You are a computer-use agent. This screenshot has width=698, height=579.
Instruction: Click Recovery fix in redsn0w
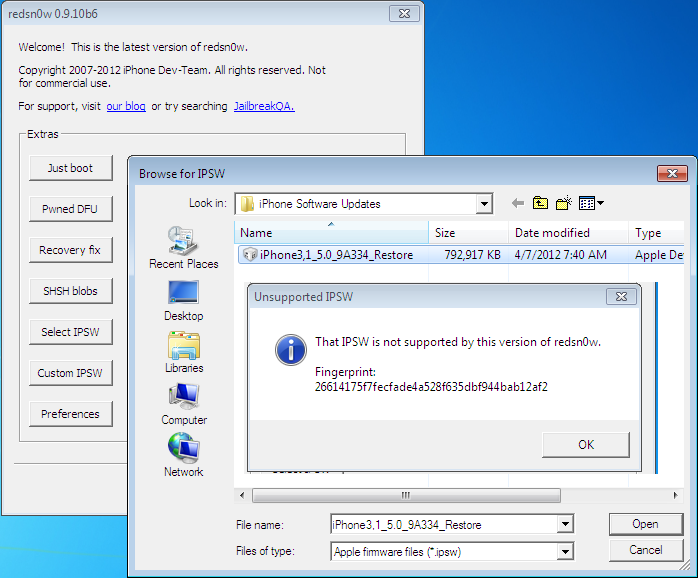point(70,250)
